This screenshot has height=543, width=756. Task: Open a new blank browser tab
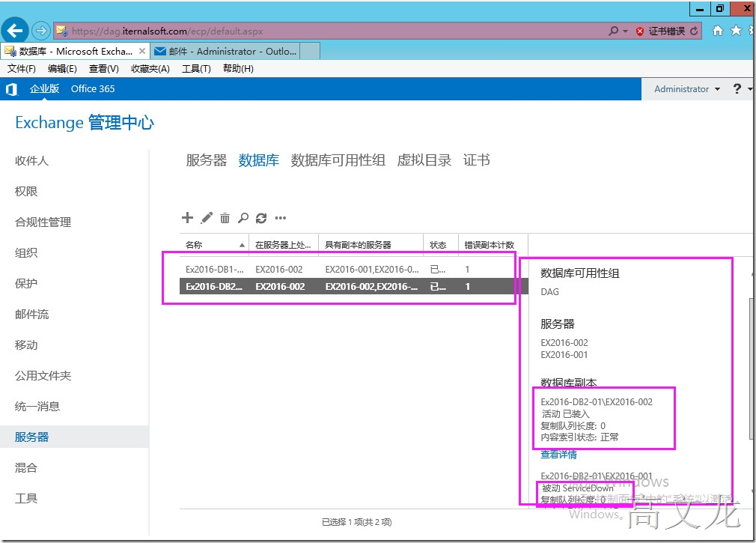click(x=310, y=51)
